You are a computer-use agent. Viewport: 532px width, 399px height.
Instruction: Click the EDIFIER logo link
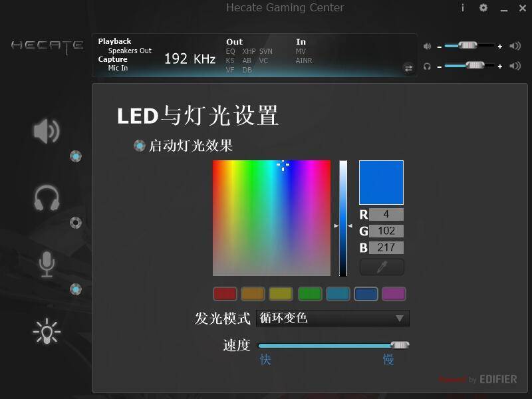(498, 379)
